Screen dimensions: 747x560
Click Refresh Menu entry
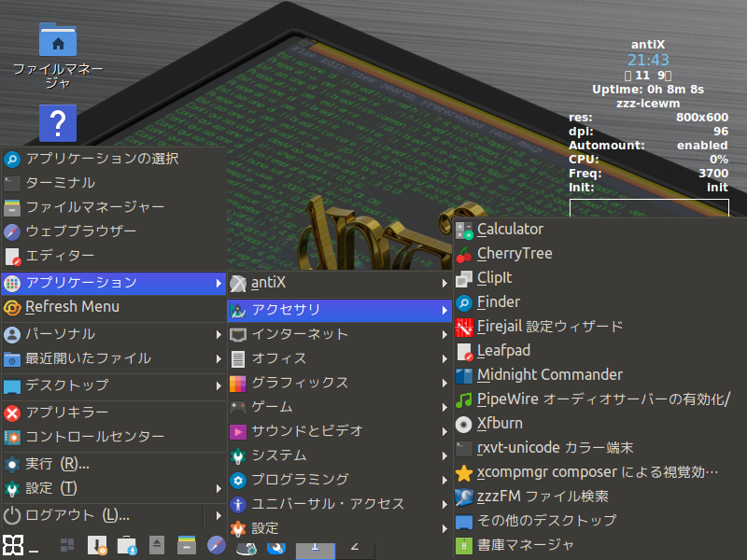coord(113,308)
